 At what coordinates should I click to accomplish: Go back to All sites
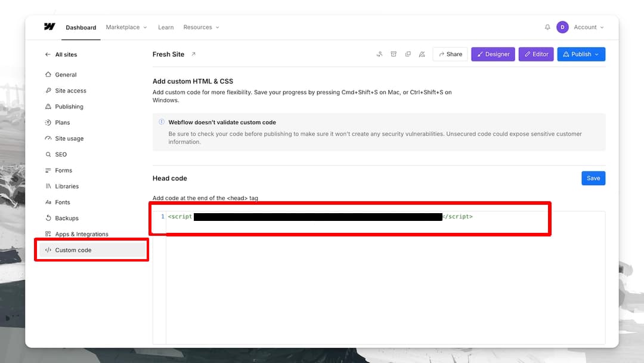pyautogui.click(x=61, y=54)
